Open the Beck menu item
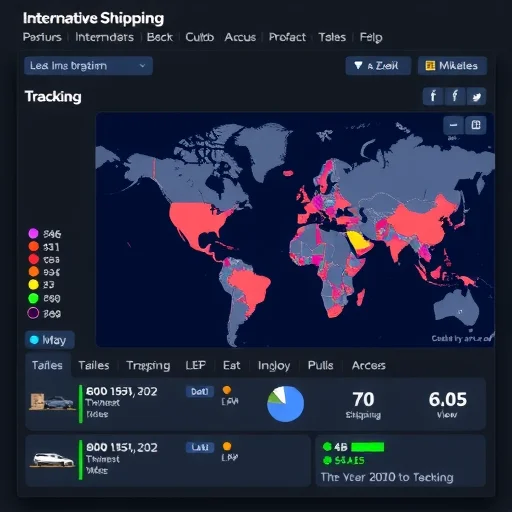The height and width of the screenshot is (512, 512). 160,37
